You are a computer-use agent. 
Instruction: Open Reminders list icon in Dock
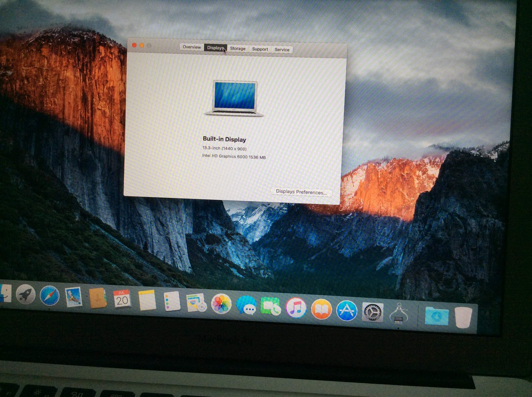[172, 301]
